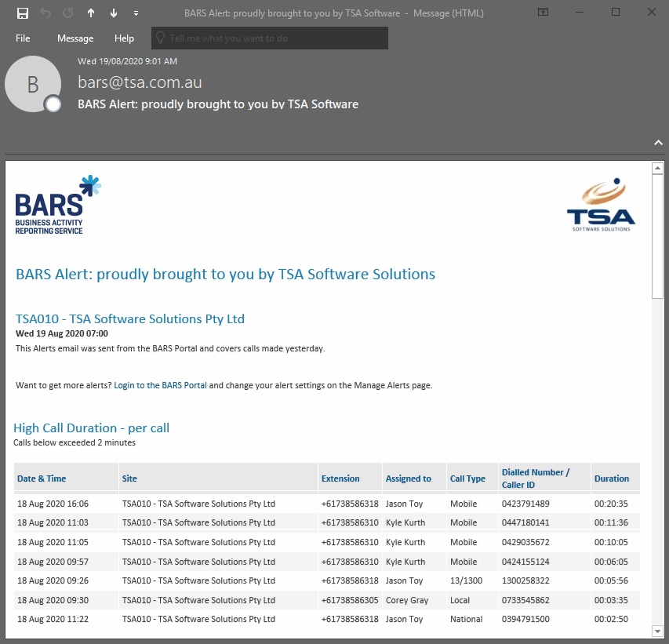Click the Undo arrow in title bar
The width and height of the screenshot is (669, 644).
(45, 13)
